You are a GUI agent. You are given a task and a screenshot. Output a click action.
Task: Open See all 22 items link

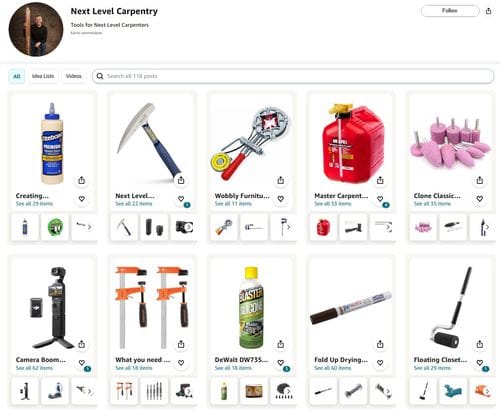[134, 204]
